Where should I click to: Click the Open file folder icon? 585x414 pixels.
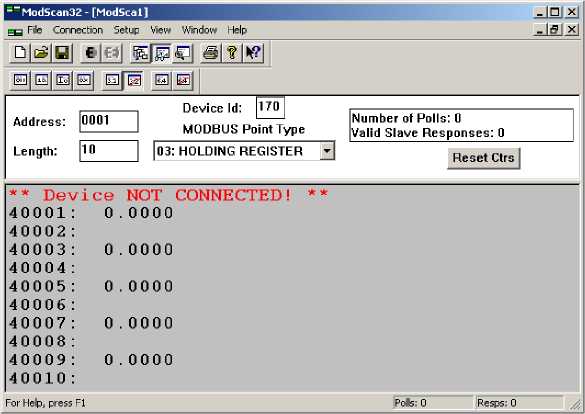point(41,53)
